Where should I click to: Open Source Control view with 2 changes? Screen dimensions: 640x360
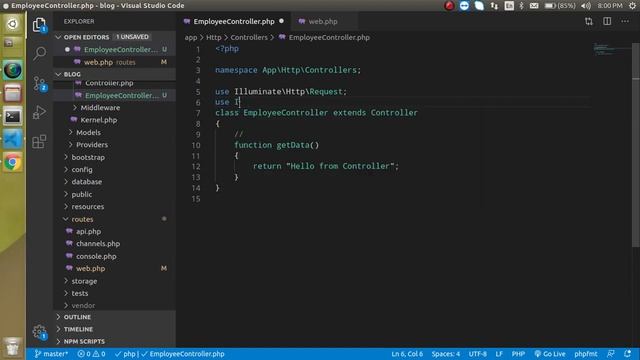40,83
